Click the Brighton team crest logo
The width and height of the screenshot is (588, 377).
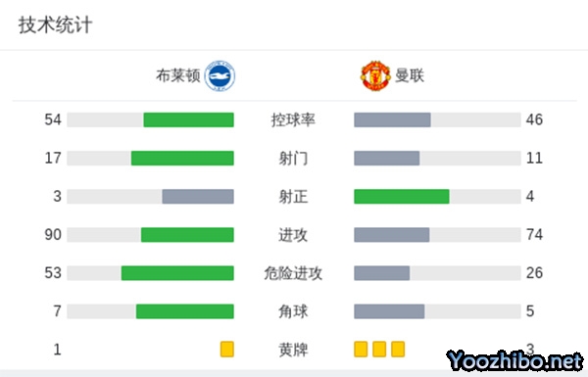point(220,75)
